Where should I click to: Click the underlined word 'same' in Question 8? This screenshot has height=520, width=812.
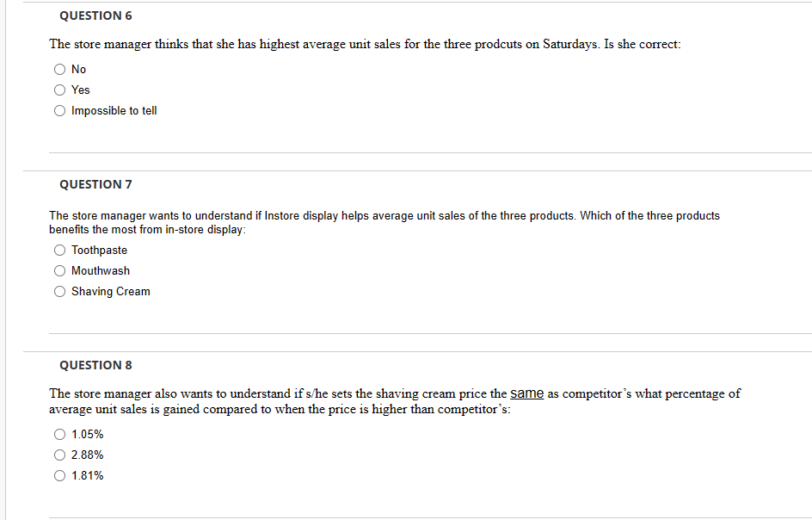(526, 393)
